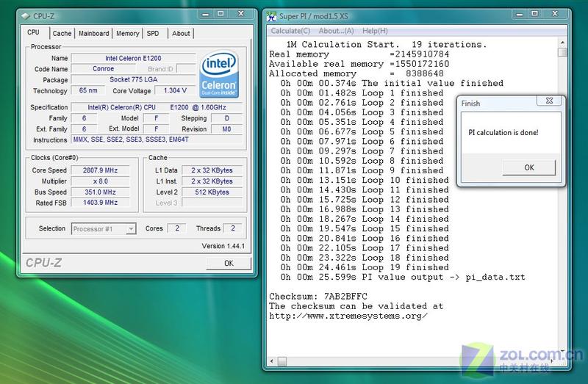
Task: Maximize the Super PI window
Action: [535, 14]
